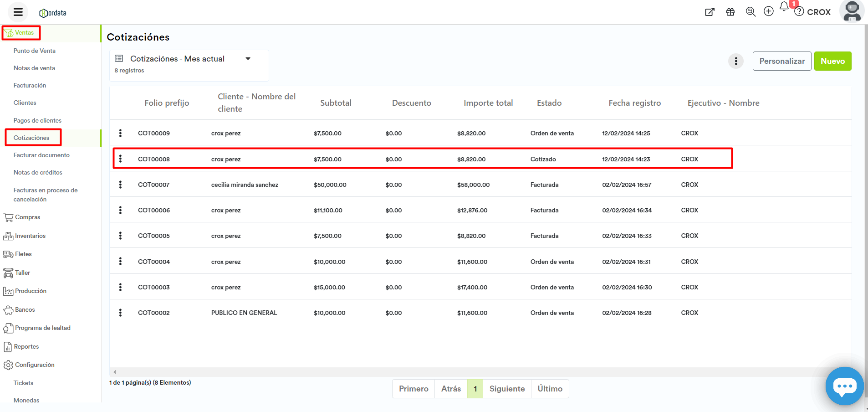Open row options for COT00009
Image resolution: width=868 pixels, height=412 pixels.
(120, 133)
